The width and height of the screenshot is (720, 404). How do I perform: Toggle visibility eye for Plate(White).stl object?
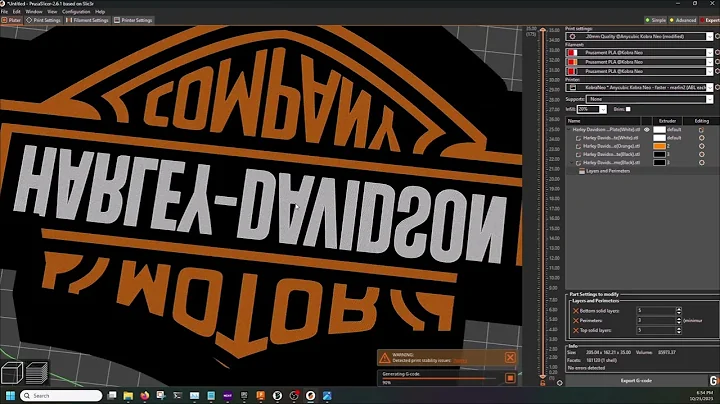tap(647, 130)
